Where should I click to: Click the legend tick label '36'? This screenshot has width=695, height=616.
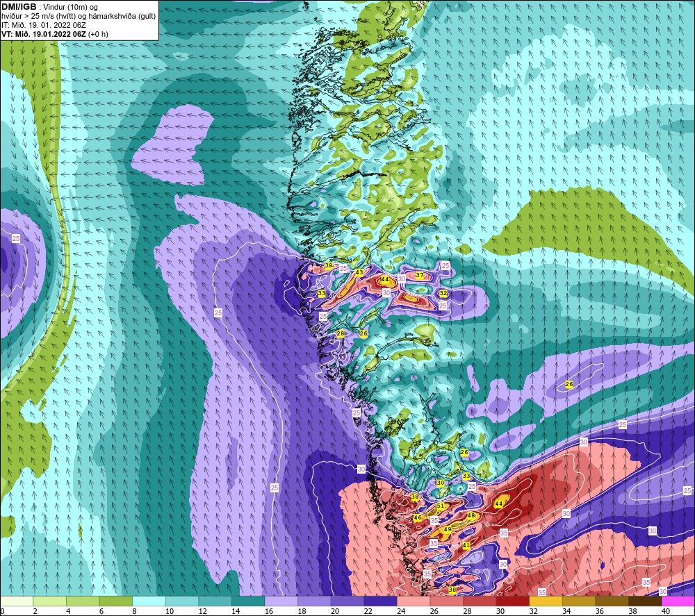[599, 611]
